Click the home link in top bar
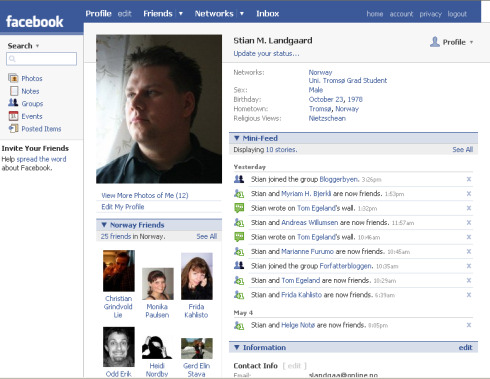This screenshot has width=490, height=379. (x=375, y=14)
